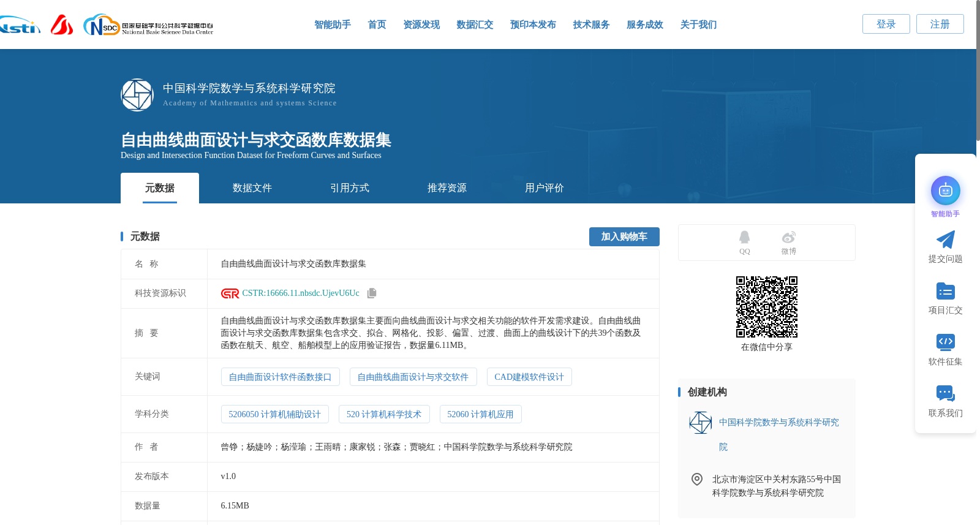The width and height of the screenshot is (980, 525).
Task: Open the 智能助手 robot icon in sidebar
Action: [946, 191]
